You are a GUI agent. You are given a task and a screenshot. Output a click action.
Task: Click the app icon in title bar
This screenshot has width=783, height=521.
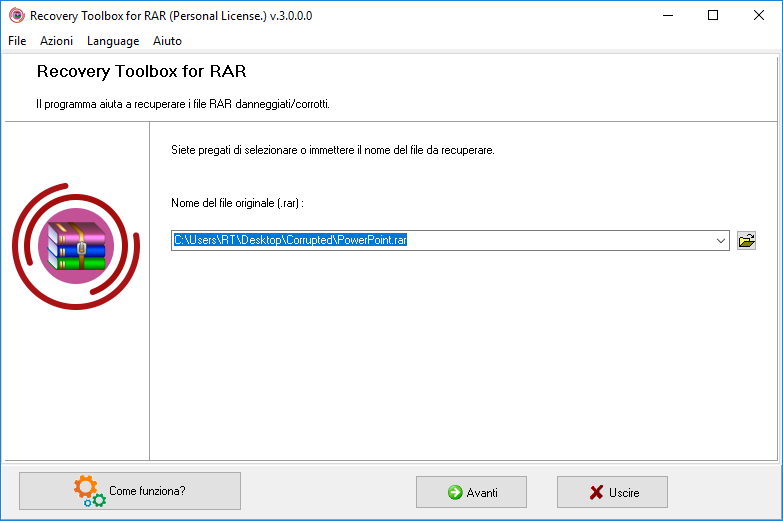click(16, 16)
